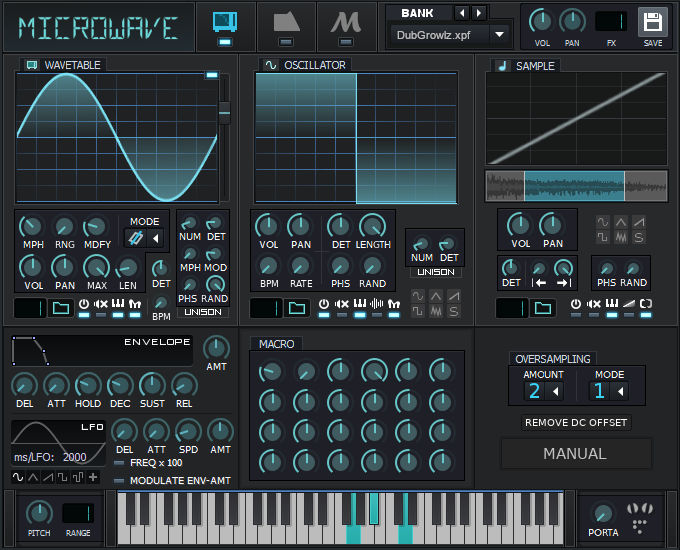Image resolution: width=680 pixels, height=550 pixels.
Task: Select saw shape in Oscillator section
Action: coord(454,296)
